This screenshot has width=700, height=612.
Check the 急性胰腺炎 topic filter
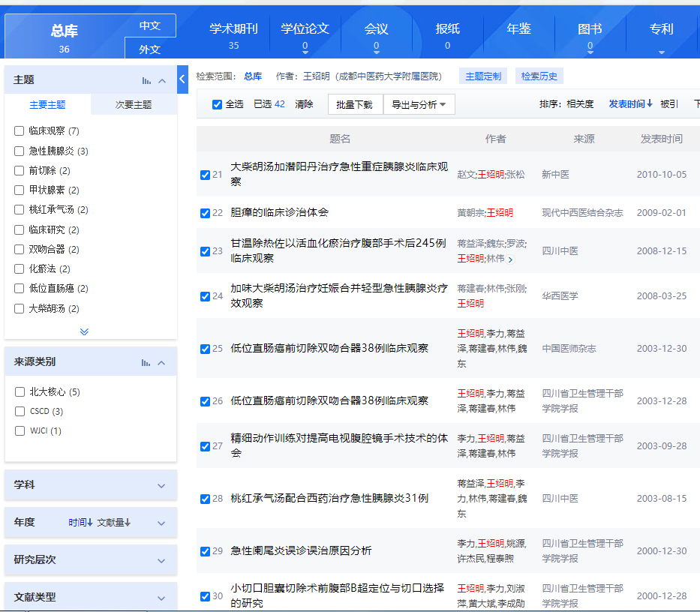[x=20, y=151]
